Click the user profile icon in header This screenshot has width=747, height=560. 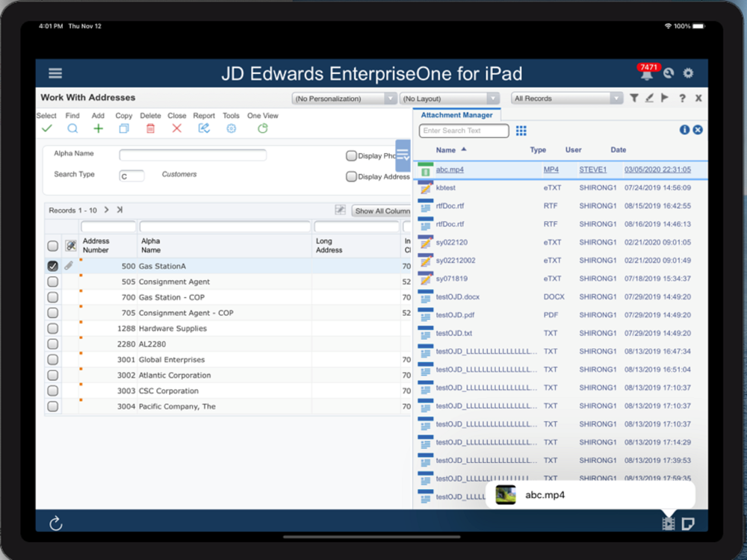(669, 73)
